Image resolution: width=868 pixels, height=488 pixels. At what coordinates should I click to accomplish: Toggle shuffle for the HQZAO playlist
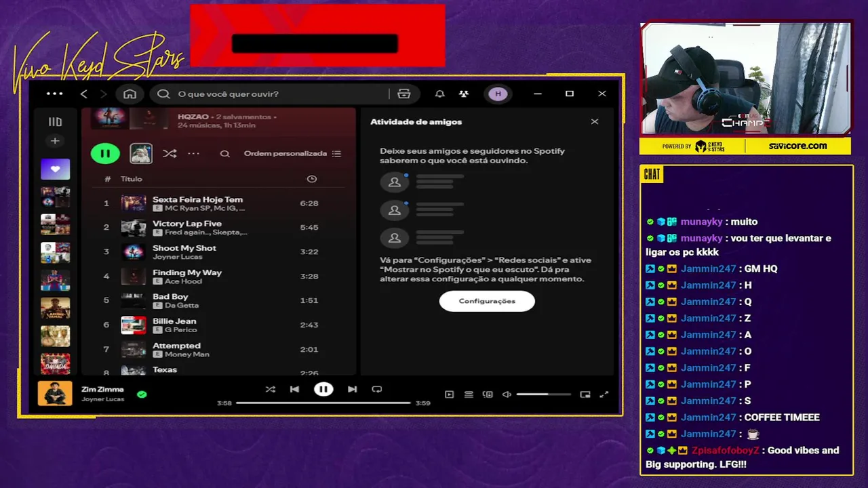click(170, 154)
